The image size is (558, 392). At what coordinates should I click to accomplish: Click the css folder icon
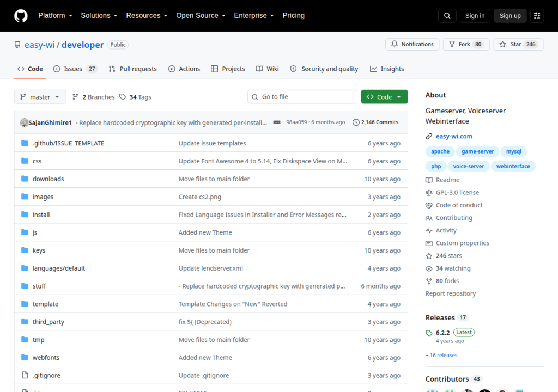(x=25, y=161)
